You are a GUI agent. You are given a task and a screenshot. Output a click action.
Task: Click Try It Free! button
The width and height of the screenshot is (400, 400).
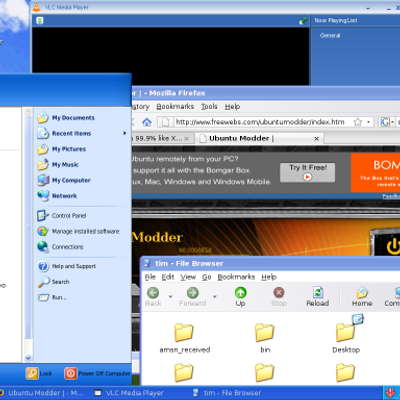308,172
